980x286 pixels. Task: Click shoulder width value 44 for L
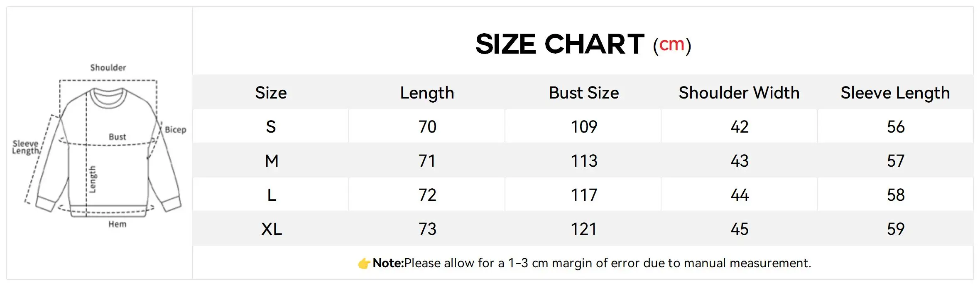[x=739, y=195]
